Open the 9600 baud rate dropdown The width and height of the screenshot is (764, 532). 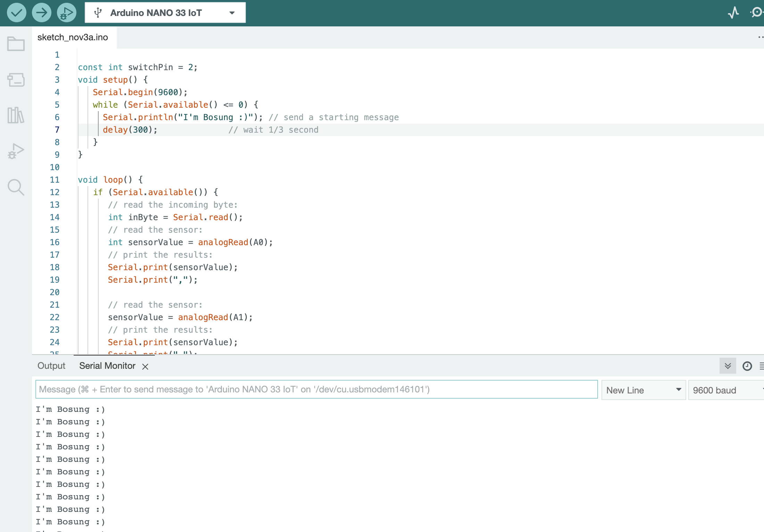[x=726, y=390]
